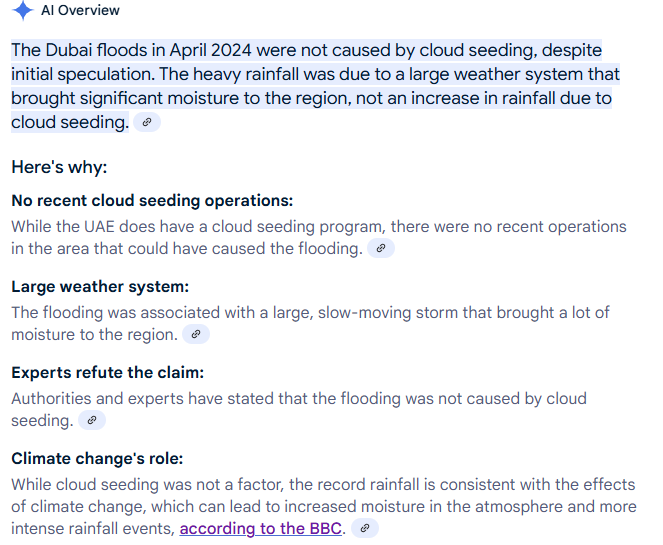The image size is (663, 545).
Task: Open source chip after "caused the flooding"
Action: (x=381, y=248)
